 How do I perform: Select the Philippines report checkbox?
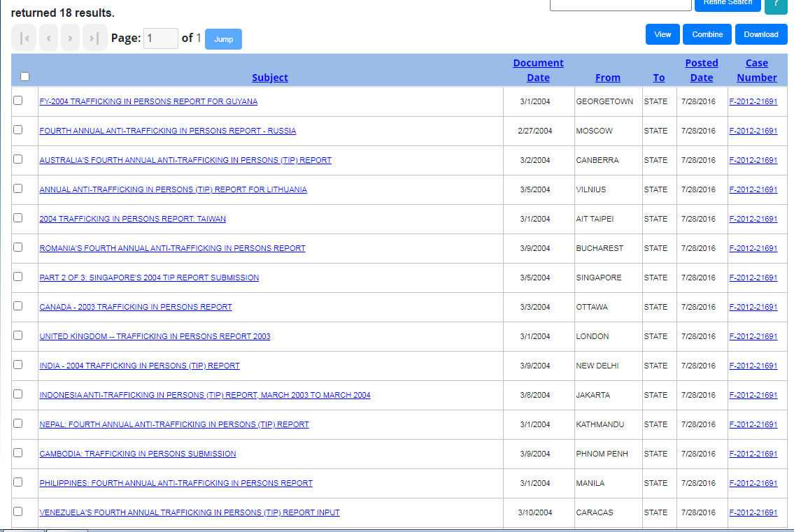(18, 482)
